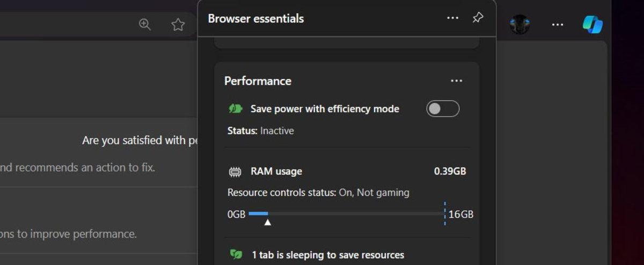Click the RAM usage bar
Viewport: 644px width, 265px height.
347,214
